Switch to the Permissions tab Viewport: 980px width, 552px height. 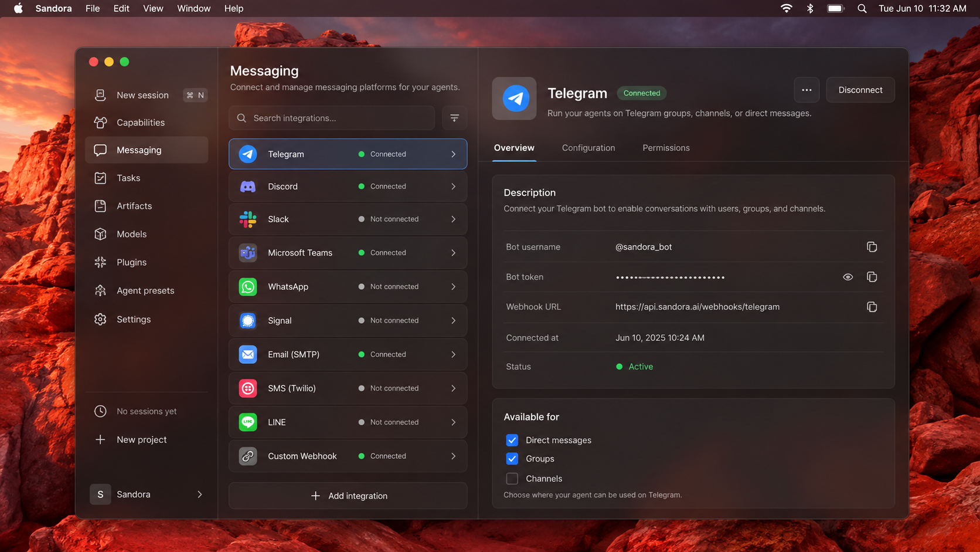pos(666,148)
